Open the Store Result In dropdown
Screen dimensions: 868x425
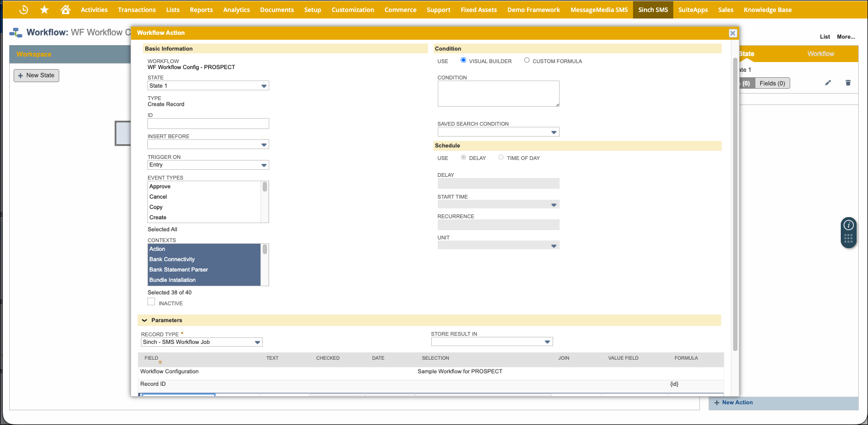coord(492,342)
